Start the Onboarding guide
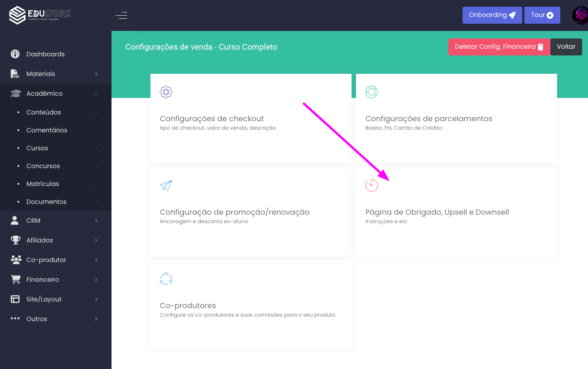This screenshot has width=588, height=369. (492, 15)
